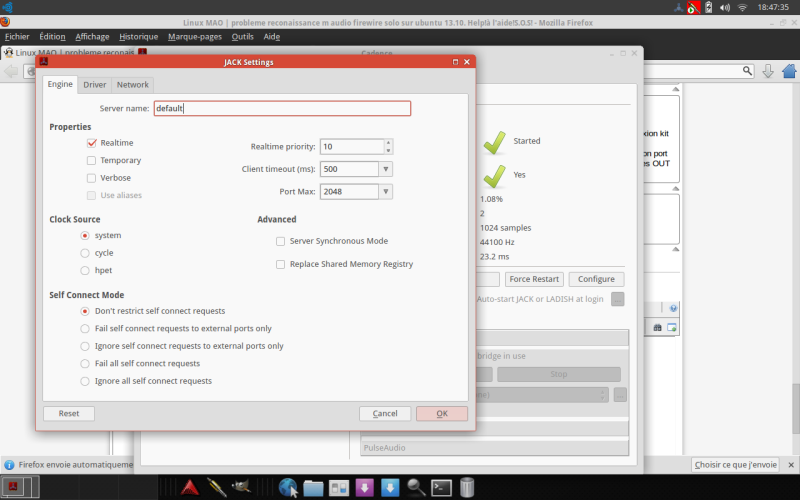This screenshot has width=800, height=500.
Task: Open the trash can in the dock
Action: tap(467, 487)
